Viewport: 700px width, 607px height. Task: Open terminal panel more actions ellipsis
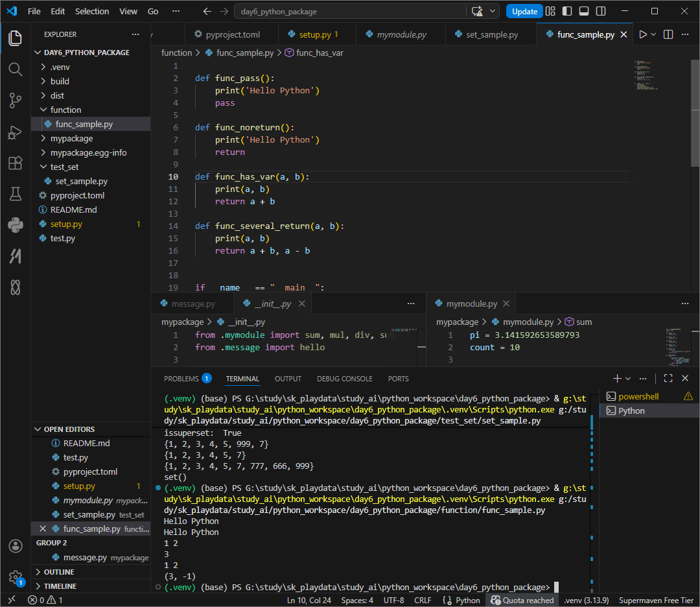[x=643, y=378]
